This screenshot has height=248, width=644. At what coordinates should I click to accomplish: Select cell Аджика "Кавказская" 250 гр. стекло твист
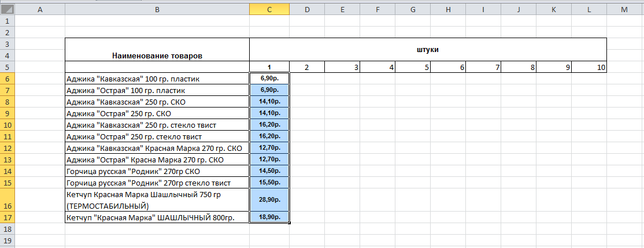point(157,125)
